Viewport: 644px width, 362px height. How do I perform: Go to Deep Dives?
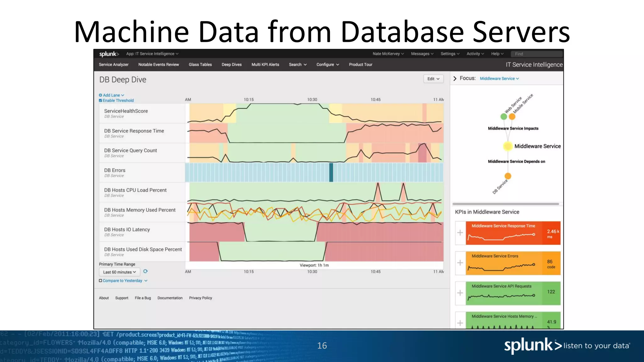pyautogui.click(x=232, y=64)
